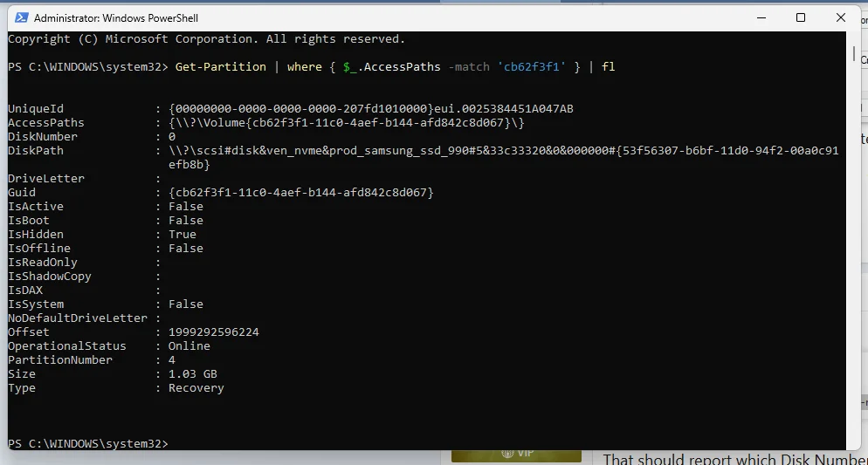Click the 'IsReadOnly' property label
The image size is (868, 465).
43,263
